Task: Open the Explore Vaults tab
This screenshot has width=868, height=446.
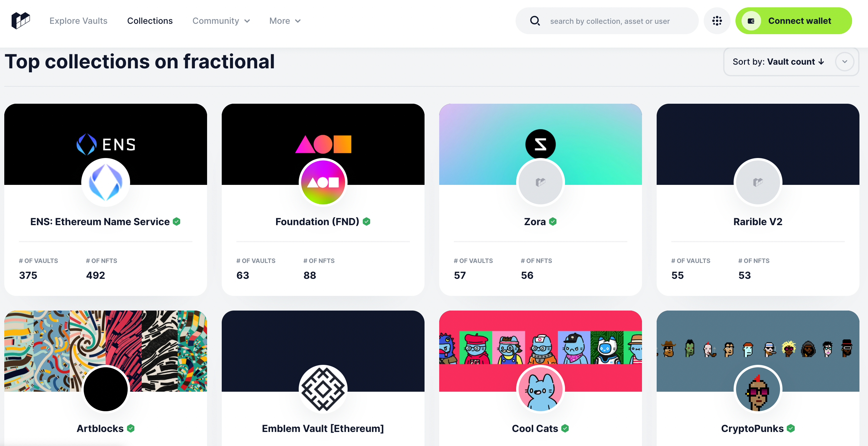Action: pos(78,21)
